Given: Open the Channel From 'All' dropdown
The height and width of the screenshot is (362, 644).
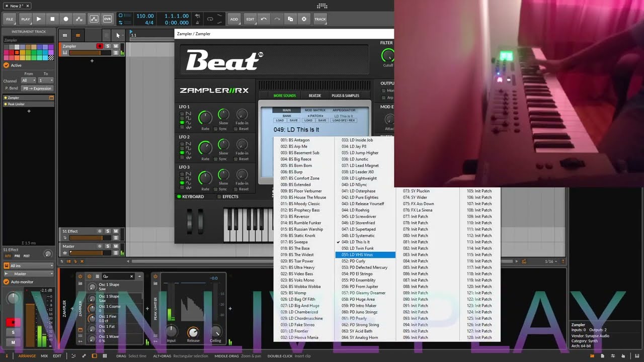Looking at the screenshot, I should pyautogui.click(x=28, y=80).
